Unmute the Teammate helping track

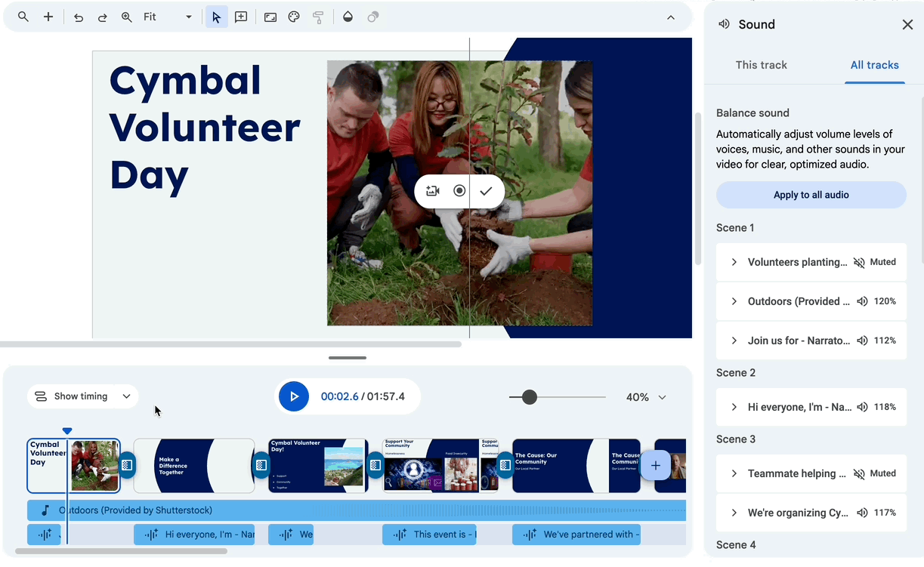pos(859,473)
